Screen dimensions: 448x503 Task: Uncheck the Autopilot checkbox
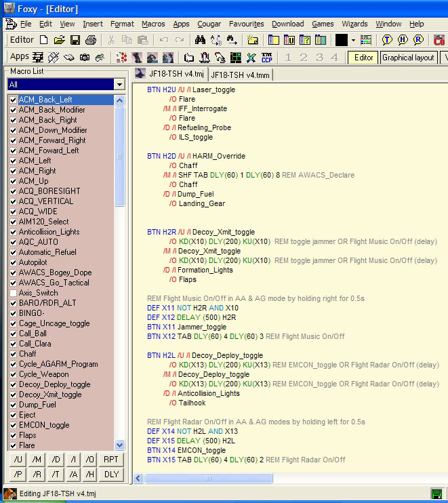point(13,262)
